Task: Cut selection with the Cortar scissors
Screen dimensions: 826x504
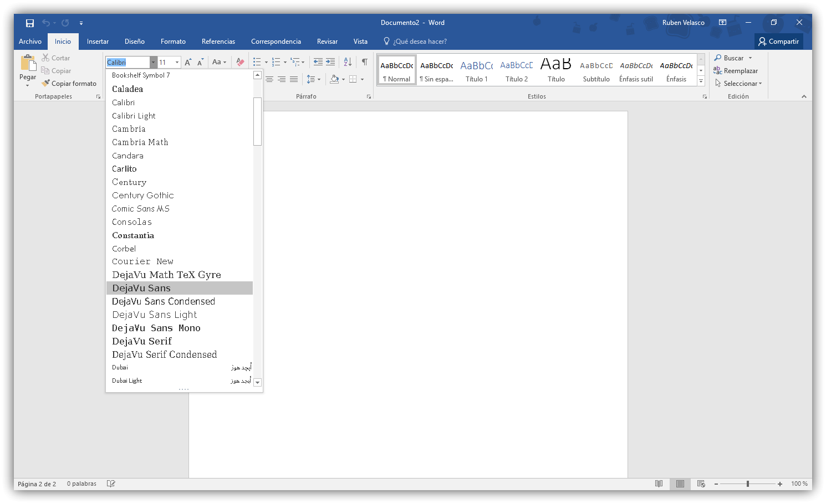Action: coord(56,58)
